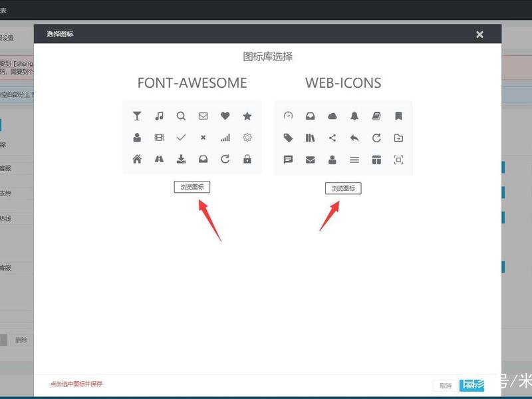The image size is (532, 399).
Task: Pick the hamburger menu lines icon
Action: (354, 160)
